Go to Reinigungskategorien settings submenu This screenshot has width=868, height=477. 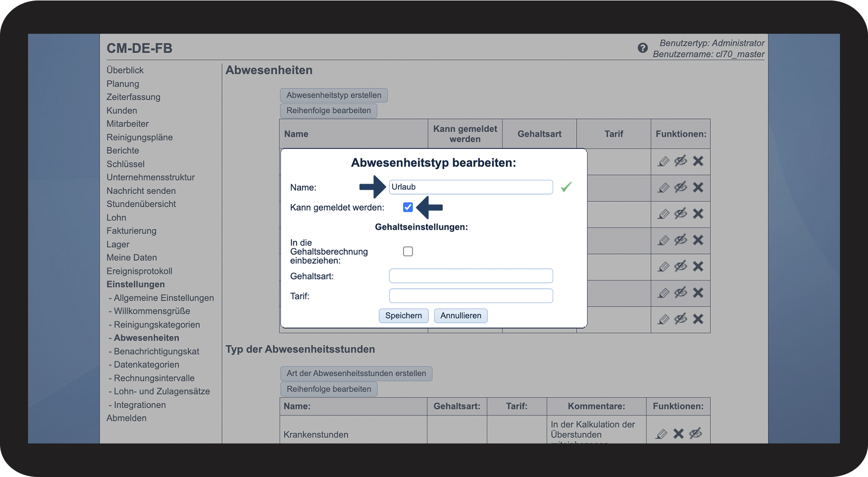click(157, 325)
